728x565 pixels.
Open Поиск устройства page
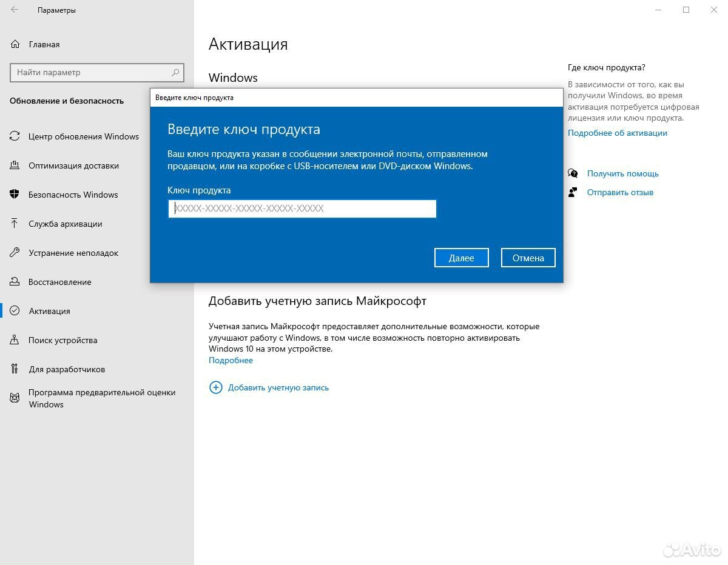[x=62, y=340]
